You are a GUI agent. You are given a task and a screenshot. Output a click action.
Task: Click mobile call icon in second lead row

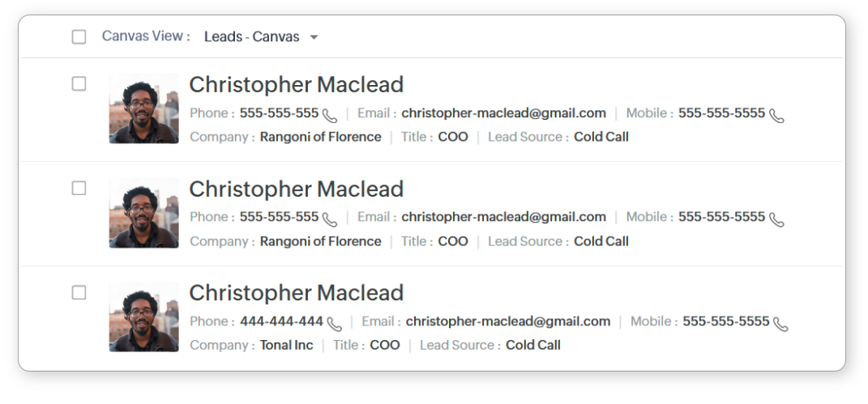point(776,219)
